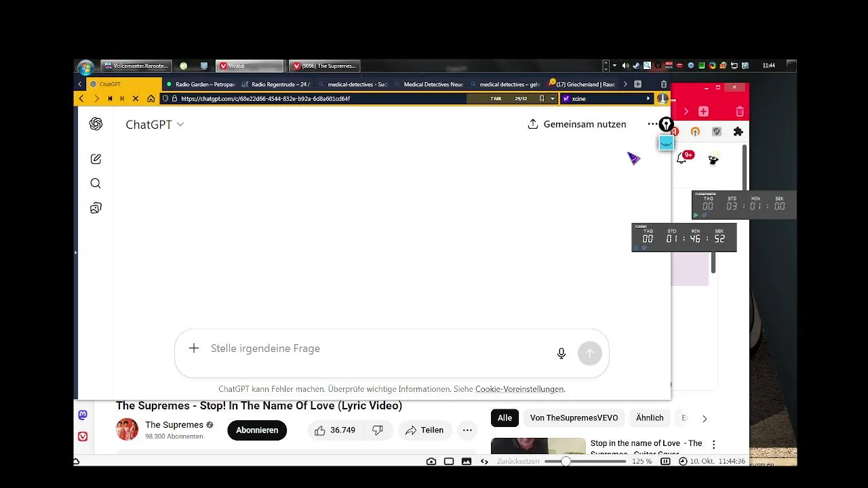Click the ChatGPT logo in sidebar
This screenshot has width=868, height=488.
click(96, 124)
